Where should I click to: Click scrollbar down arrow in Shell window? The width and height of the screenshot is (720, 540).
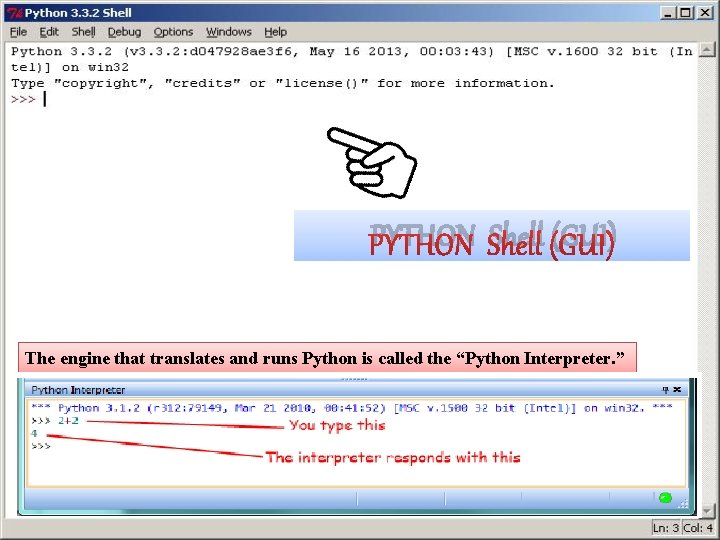[x=706, y=510]
